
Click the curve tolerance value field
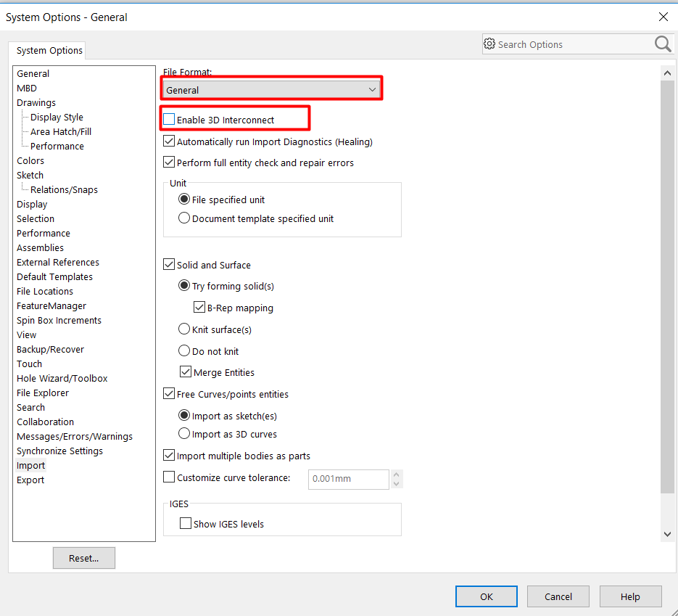click(349, 480)
